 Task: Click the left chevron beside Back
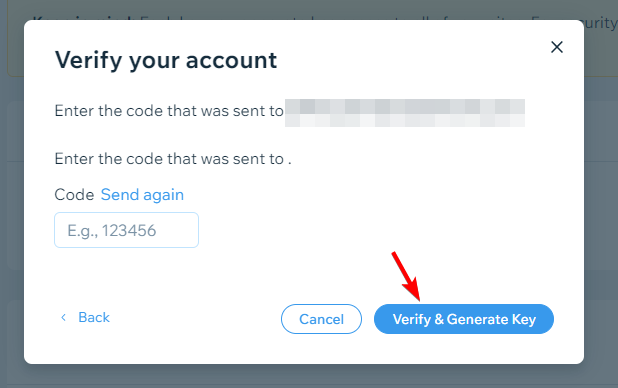[x=63, y=317]
